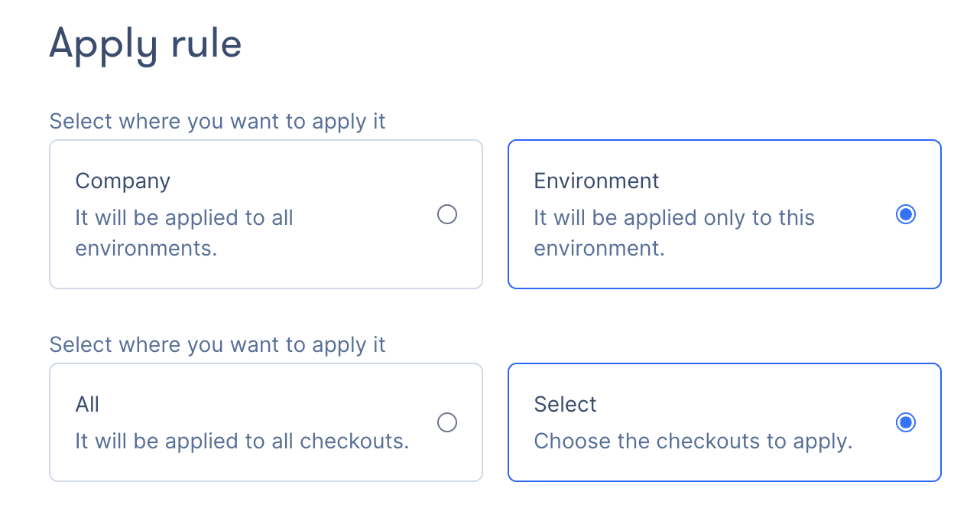This screenshot has height=505, width=980.
Task: Click the "Environment" title text
Action: point(596,181)
